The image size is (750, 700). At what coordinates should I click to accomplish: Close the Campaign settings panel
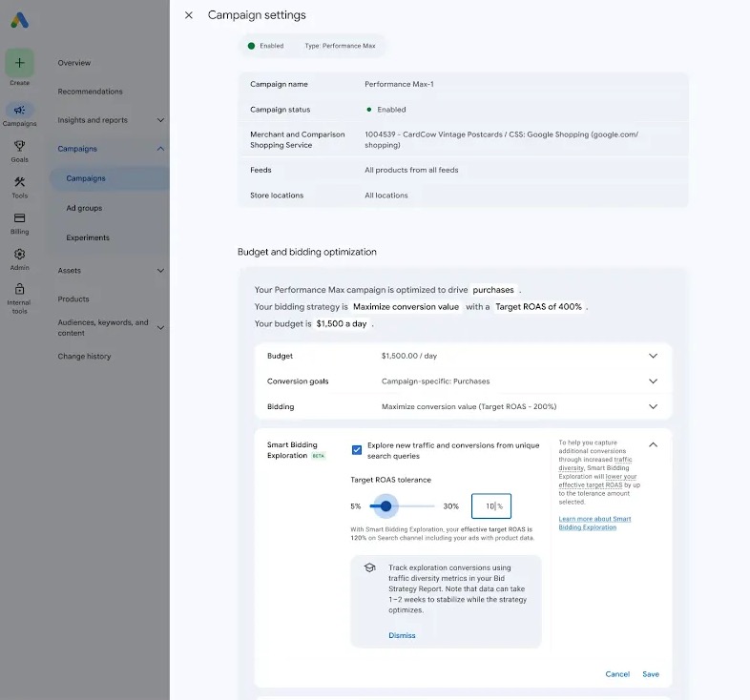tap(189, 15)
